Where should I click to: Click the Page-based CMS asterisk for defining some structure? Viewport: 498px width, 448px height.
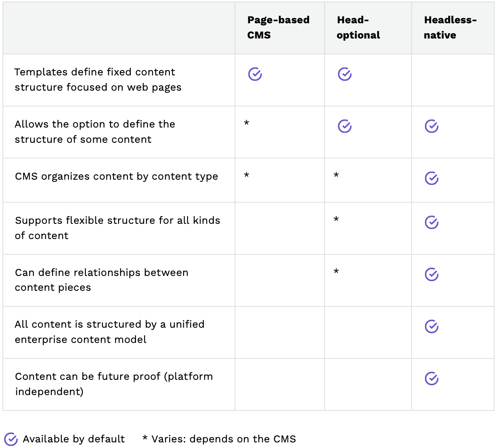246,124
